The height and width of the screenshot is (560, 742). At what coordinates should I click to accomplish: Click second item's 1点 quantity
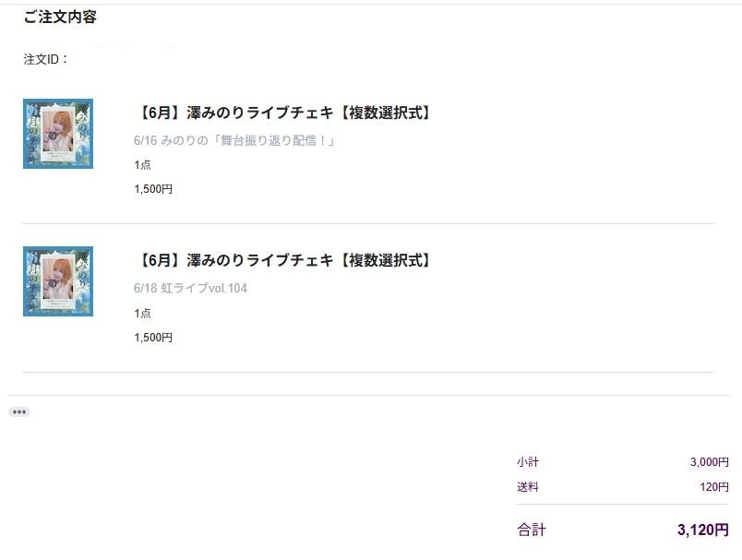142,313
